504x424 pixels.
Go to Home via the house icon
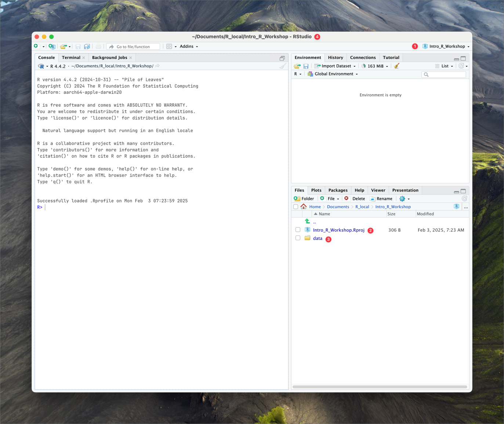click(x=304, y=207)
